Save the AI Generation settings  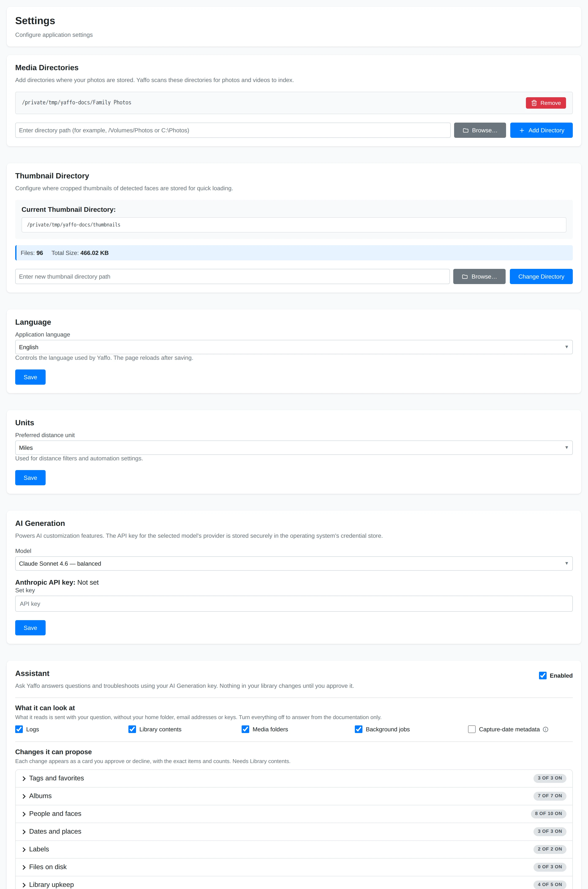point(30,628)
